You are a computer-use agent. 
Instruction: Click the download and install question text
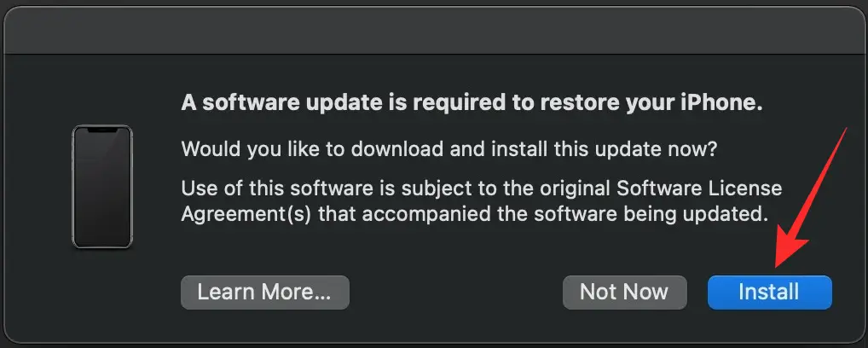point(449,148)
